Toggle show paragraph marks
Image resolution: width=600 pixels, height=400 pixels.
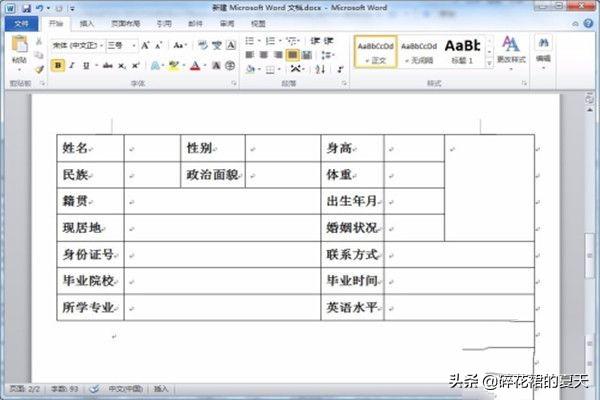(340, 69)
